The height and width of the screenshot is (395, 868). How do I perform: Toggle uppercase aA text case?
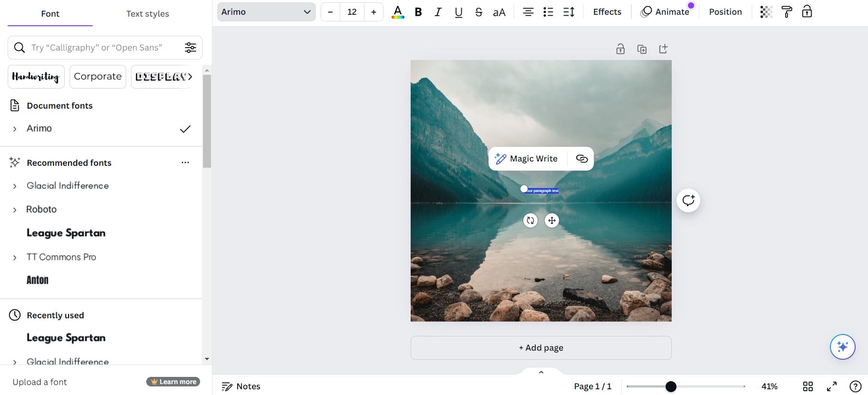pos(499,12)
